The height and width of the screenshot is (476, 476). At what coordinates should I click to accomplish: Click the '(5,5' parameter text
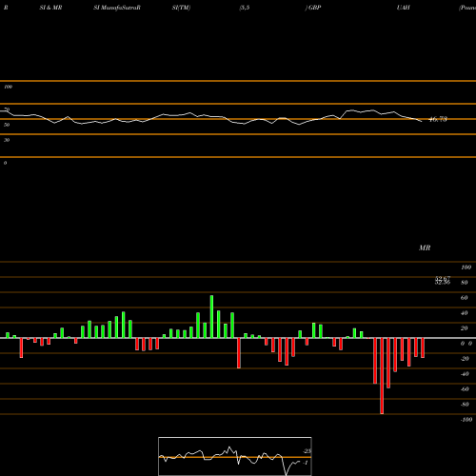coord(245,8)
